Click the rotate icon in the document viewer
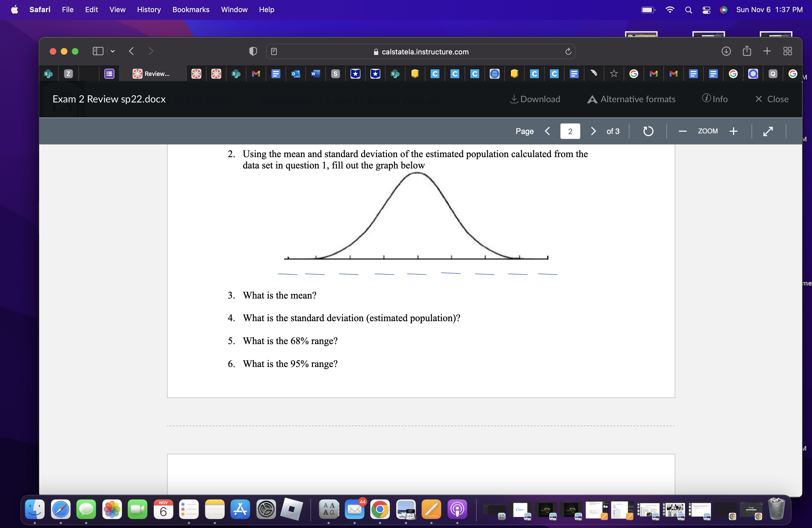812x528 pixels. [648, 131]
